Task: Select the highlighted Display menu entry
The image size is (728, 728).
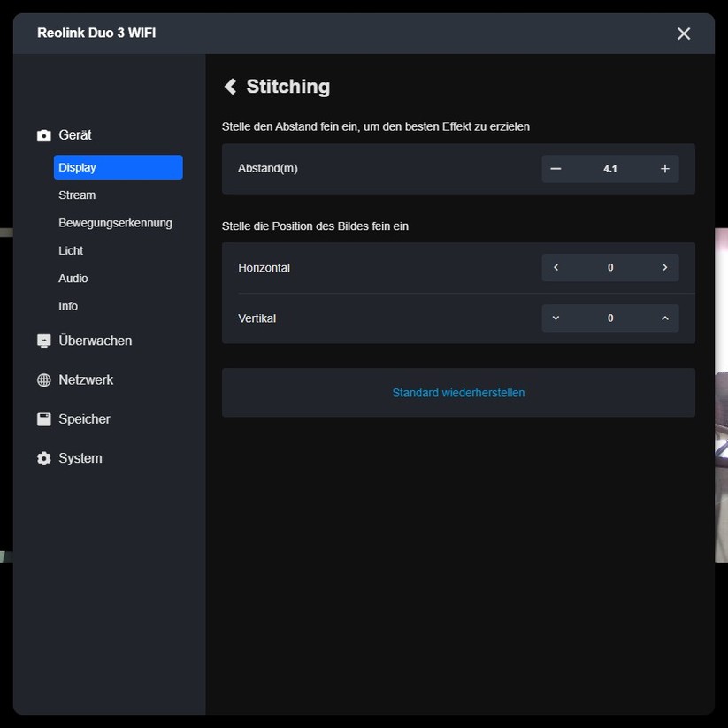Action: [x=78, y=166]
